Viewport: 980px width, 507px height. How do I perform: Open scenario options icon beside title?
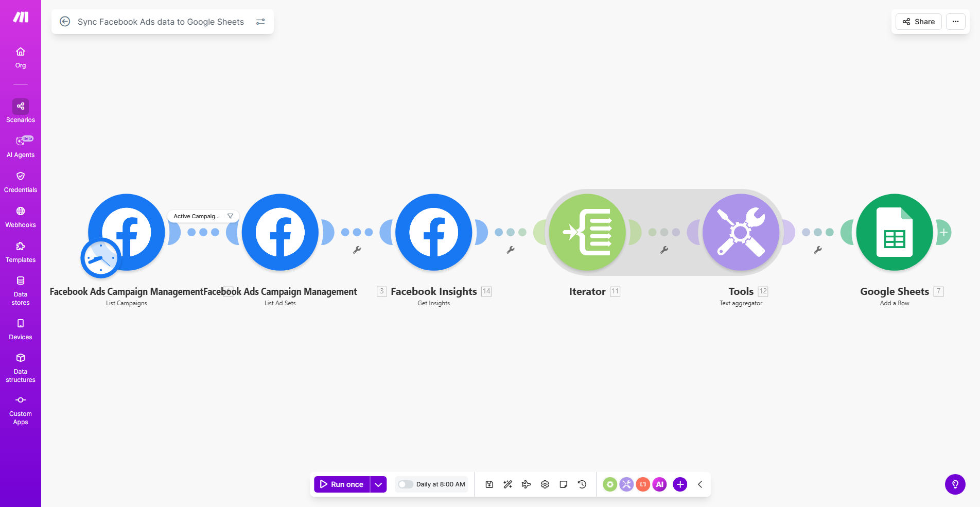pyautogui.click(x=260, y=22)
